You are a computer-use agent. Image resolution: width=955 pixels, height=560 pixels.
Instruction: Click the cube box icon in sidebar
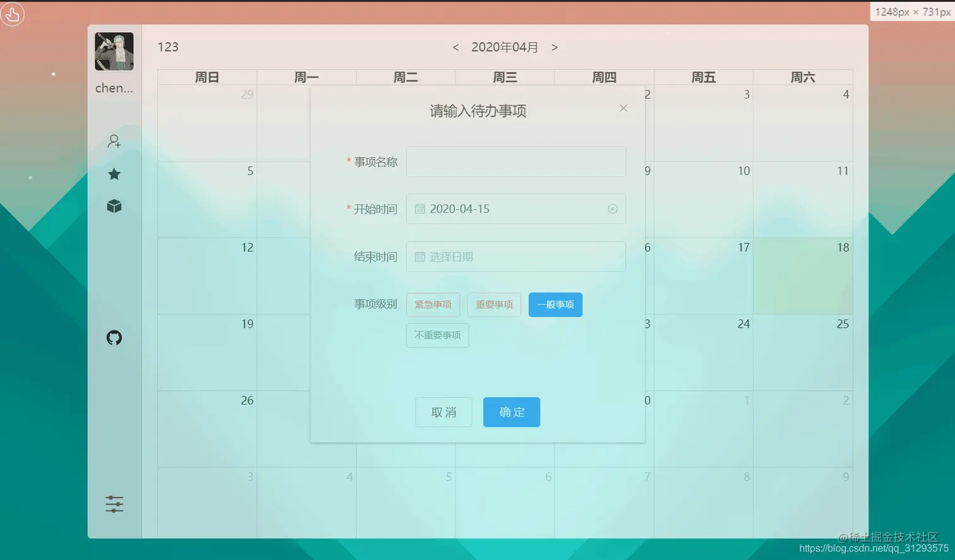114,206
